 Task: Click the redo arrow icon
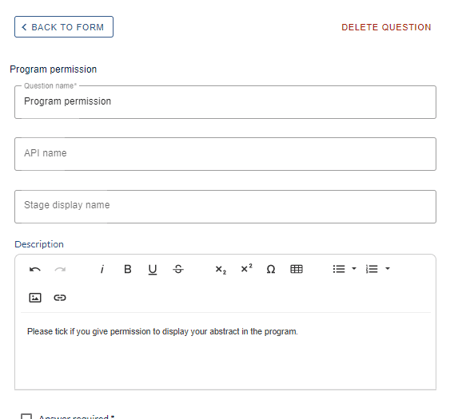tap(60, 269)
